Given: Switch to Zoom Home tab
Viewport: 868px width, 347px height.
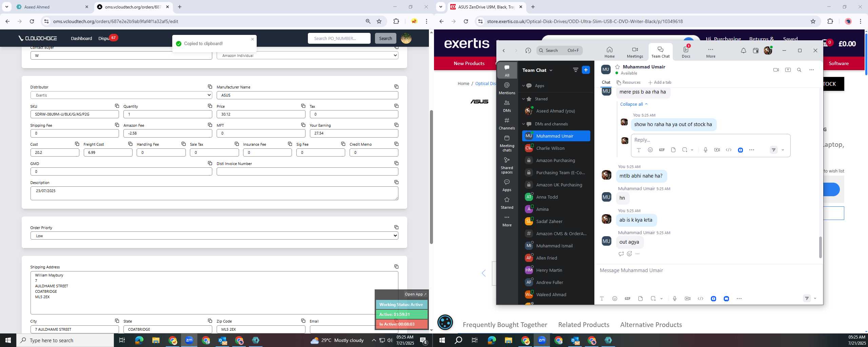Looking at the screenshot, I should [609, 52].
